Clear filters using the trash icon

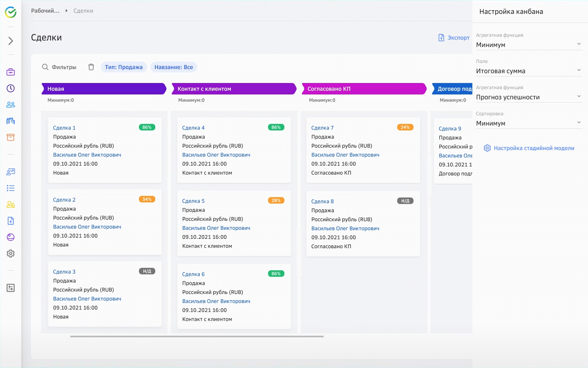tap(91, 67)
